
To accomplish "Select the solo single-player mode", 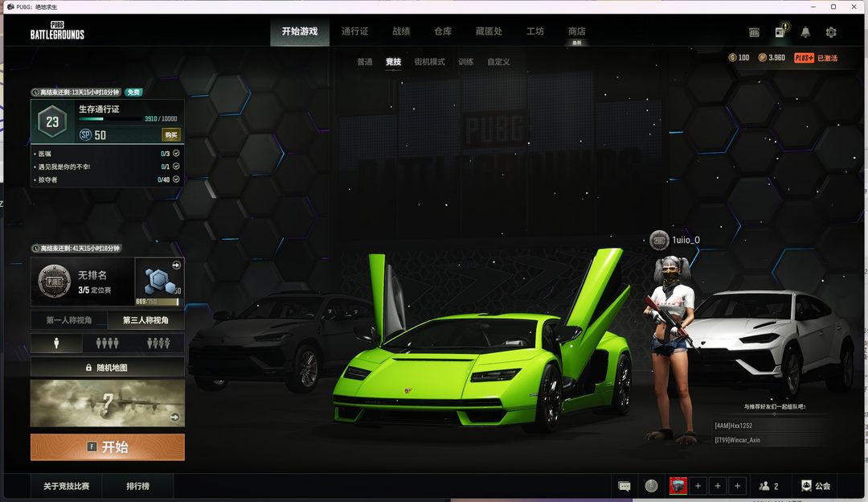I will (56, 344).
